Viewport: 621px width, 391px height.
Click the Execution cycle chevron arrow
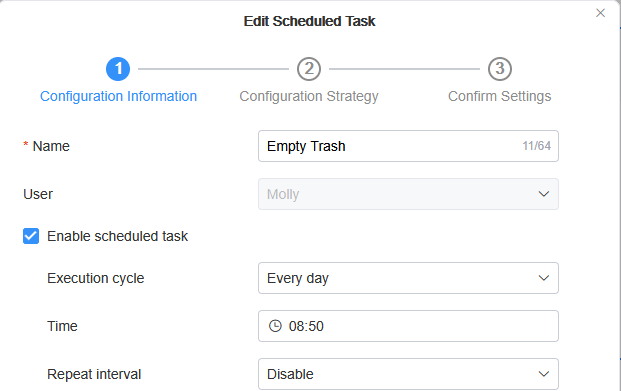[544, 278]
